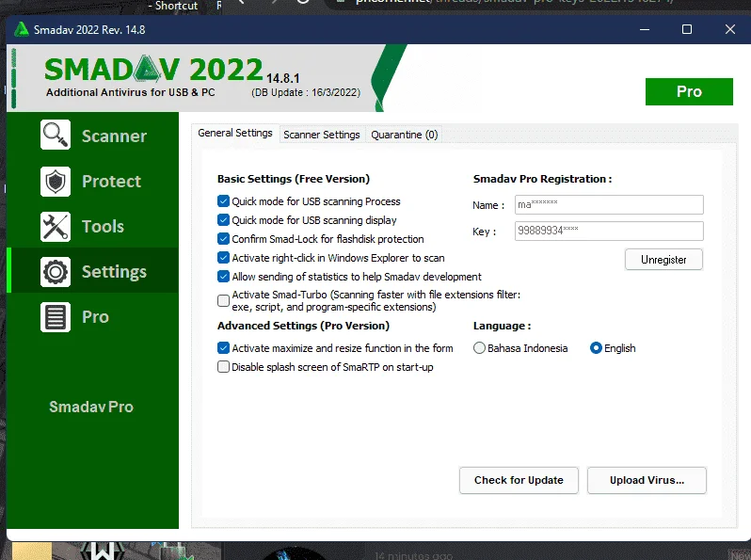Open the Tools wrench icon
The width and height of the screenshot is (751, 560).
pos(56,227)
